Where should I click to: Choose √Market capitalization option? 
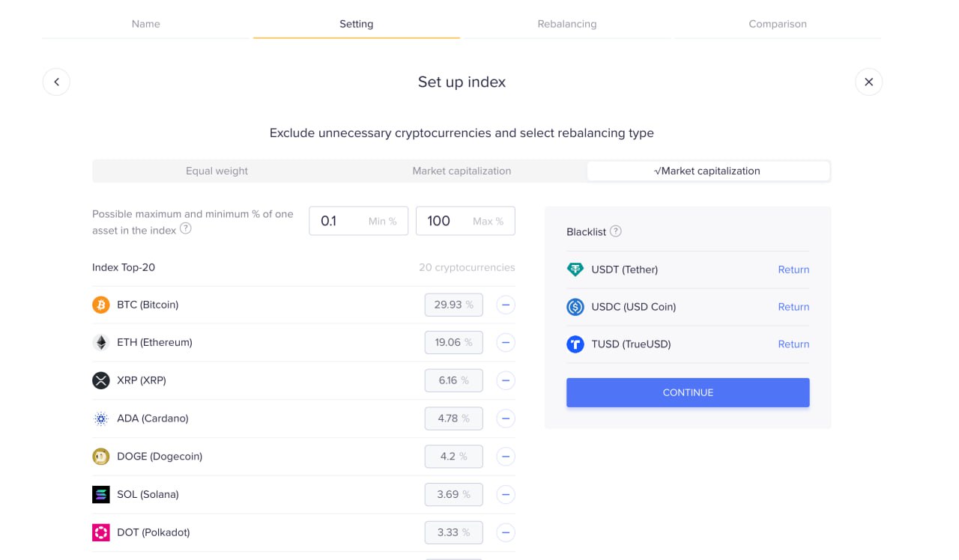707,171
